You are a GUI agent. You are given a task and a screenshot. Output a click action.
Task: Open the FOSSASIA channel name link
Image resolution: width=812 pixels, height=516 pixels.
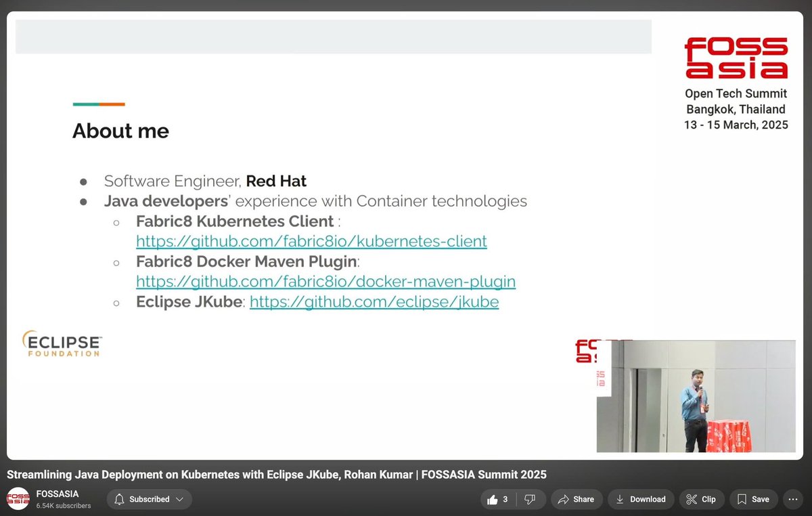pos(58,494)
